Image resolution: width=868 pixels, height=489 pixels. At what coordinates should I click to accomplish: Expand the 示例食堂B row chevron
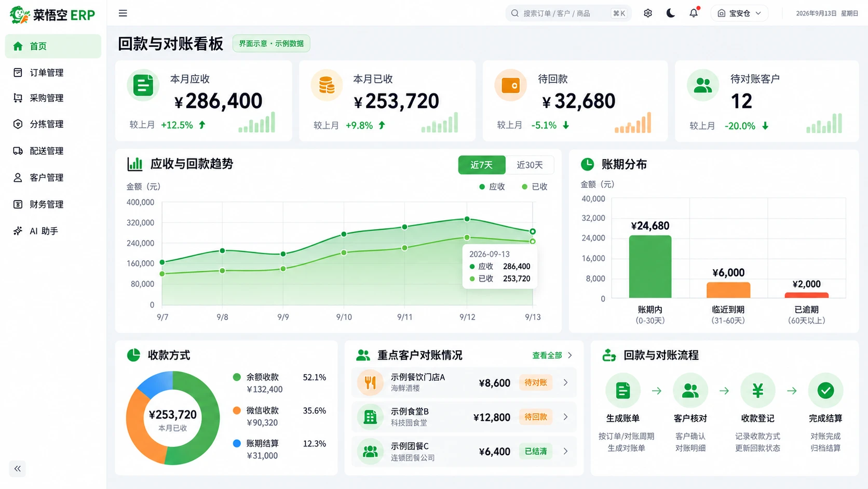tap(565, 417)
